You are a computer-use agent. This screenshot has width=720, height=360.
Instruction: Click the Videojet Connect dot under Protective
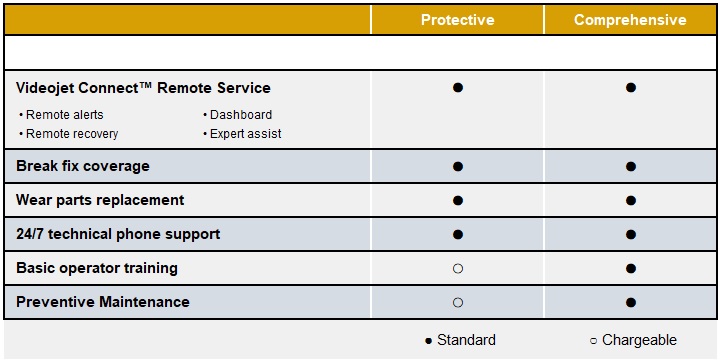(x=457, y=87)
